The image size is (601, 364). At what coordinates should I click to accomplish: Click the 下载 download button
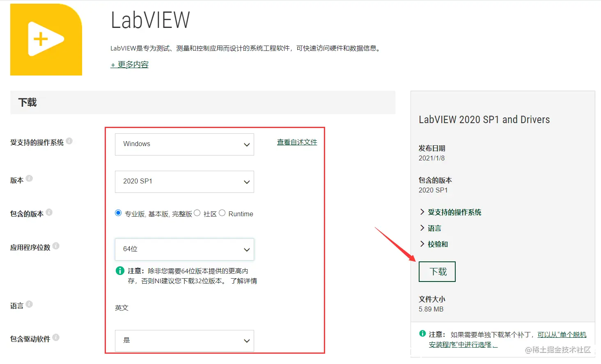pos(437,272)
